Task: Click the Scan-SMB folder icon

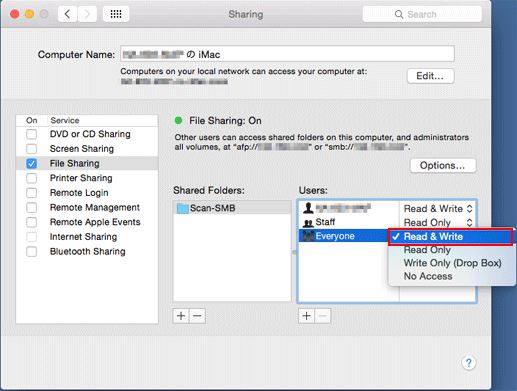Action: [182, 208]
